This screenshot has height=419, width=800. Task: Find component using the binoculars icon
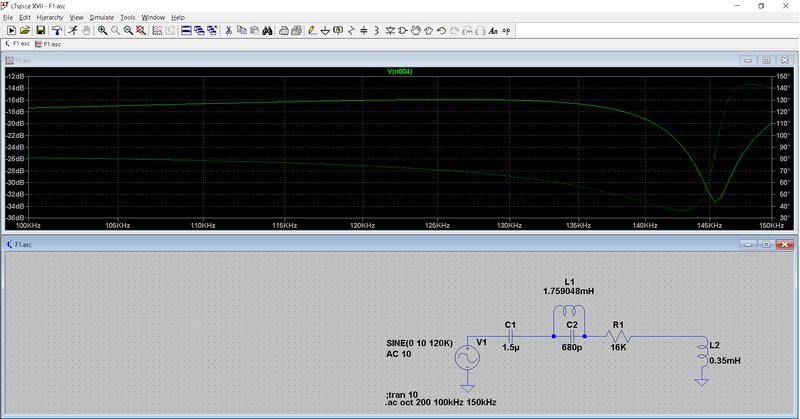pyautogui.click(x=267, y=31)
